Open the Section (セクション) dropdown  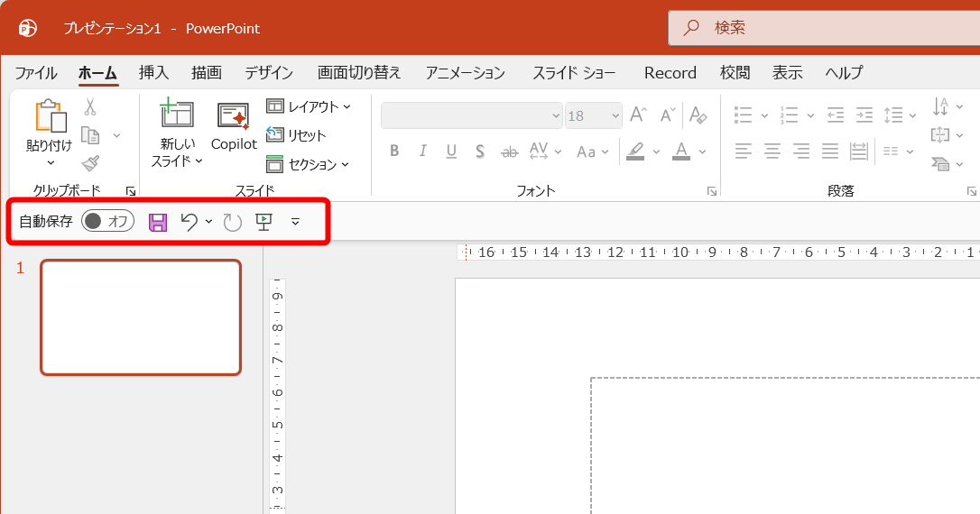pyautogui.click(x=307, y=164)
